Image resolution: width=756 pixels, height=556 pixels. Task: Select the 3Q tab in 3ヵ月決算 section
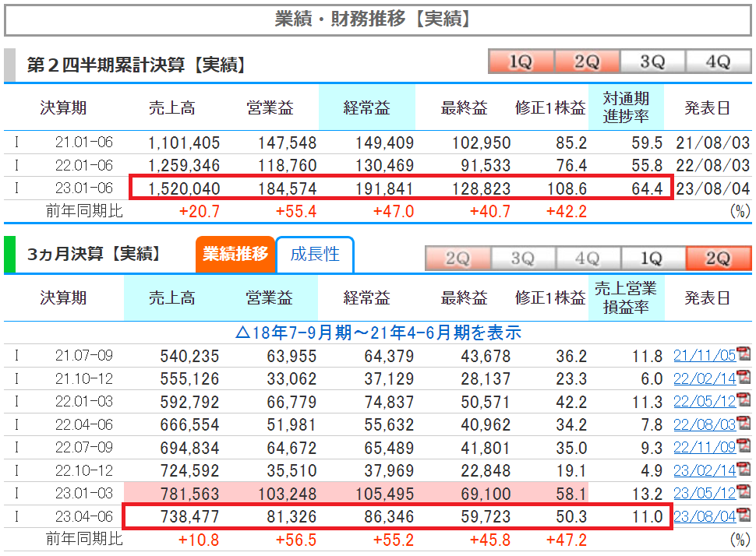click(523, 259)
